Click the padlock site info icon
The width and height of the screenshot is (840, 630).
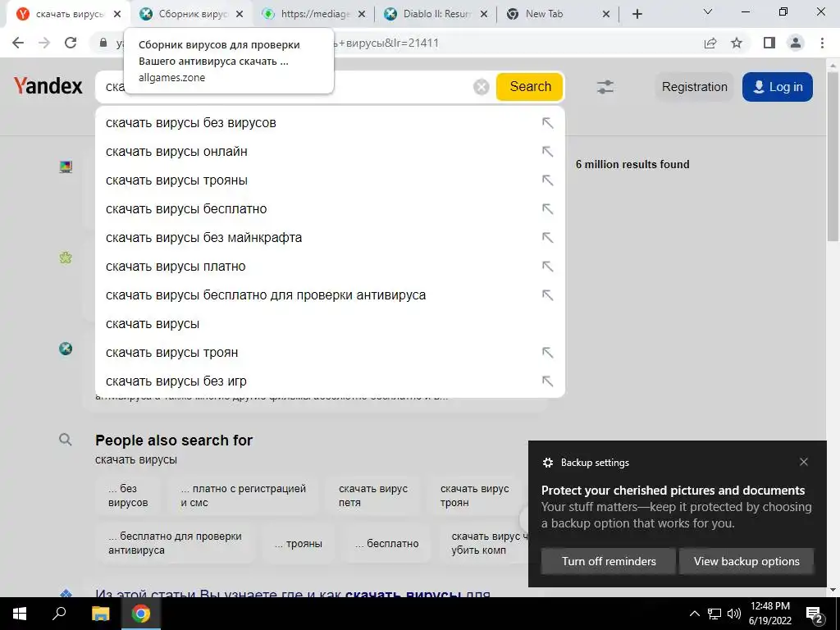click(103, 43)
